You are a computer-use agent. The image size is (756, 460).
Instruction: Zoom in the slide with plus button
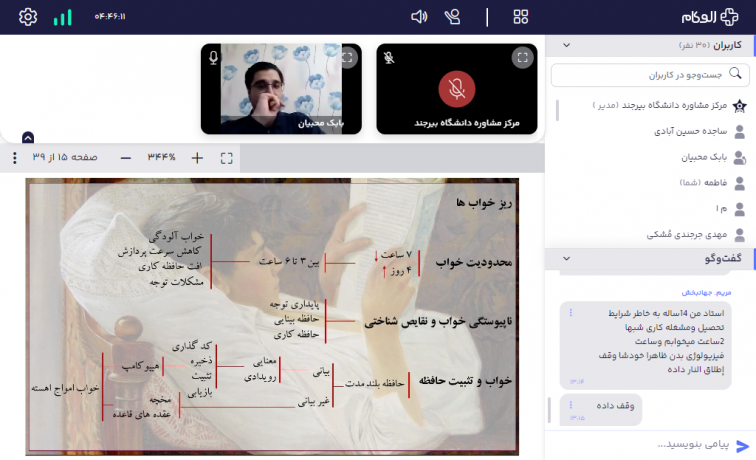[x=197, y=158]
